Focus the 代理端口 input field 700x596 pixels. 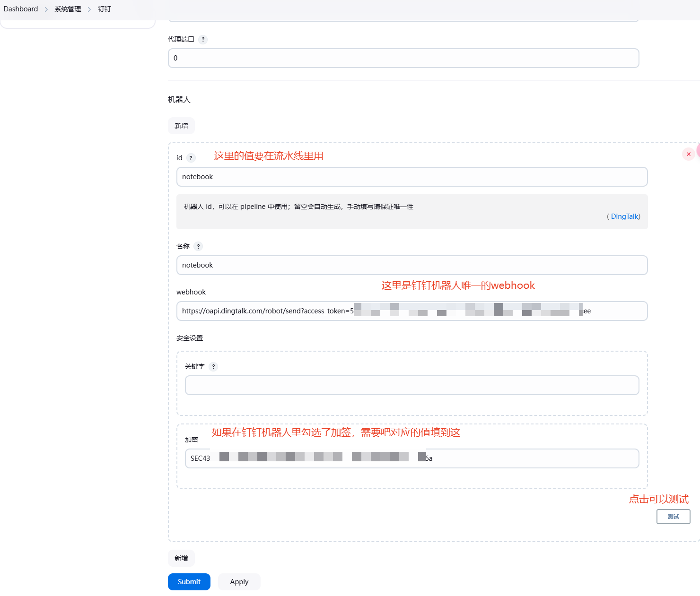403,58
